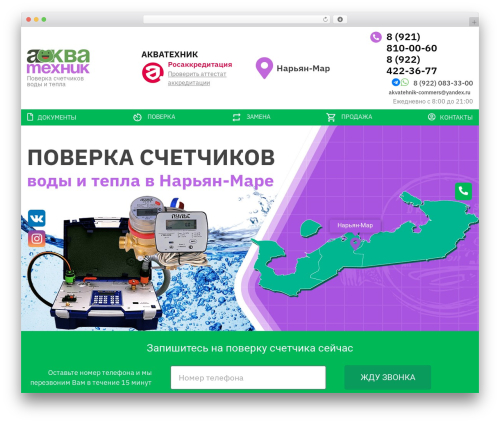The height and width of the screenshot is (423, 500).
Task: Click the messenger number 8 (922) 083-33-00
Action: (x=443, y=83)
